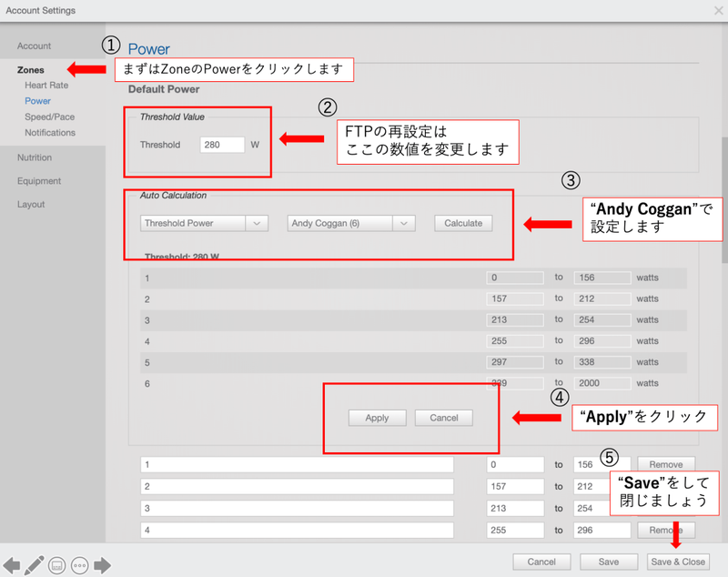Open the circled three-dots more icon

(80, 566)
